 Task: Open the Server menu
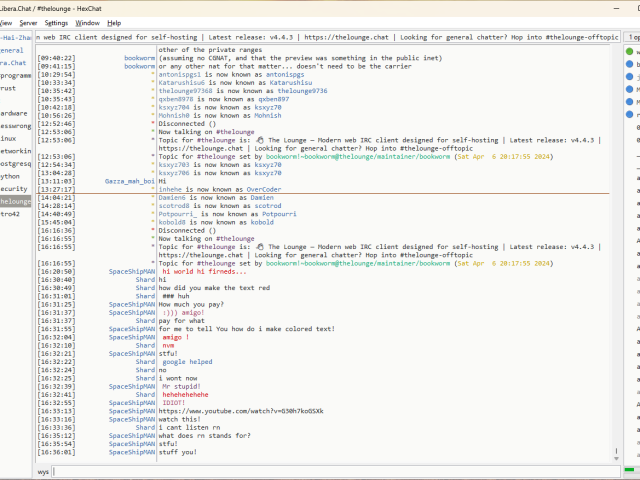coord(28,22)
